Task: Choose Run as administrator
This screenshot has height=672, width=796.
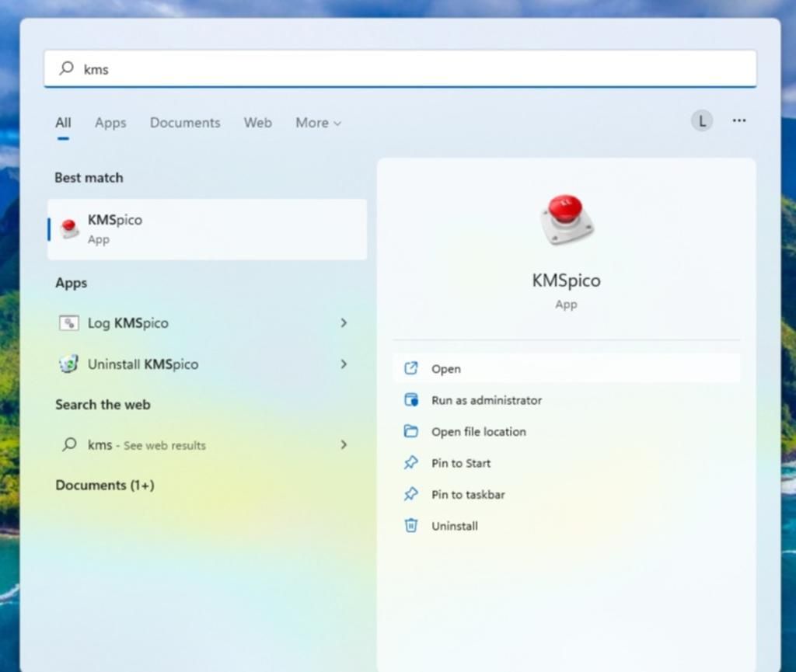Action: pos(566,400)
